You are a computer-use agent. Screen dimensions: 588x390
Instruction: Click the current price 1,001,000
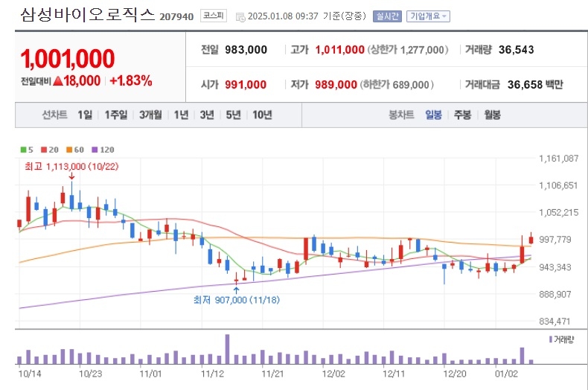68,59
